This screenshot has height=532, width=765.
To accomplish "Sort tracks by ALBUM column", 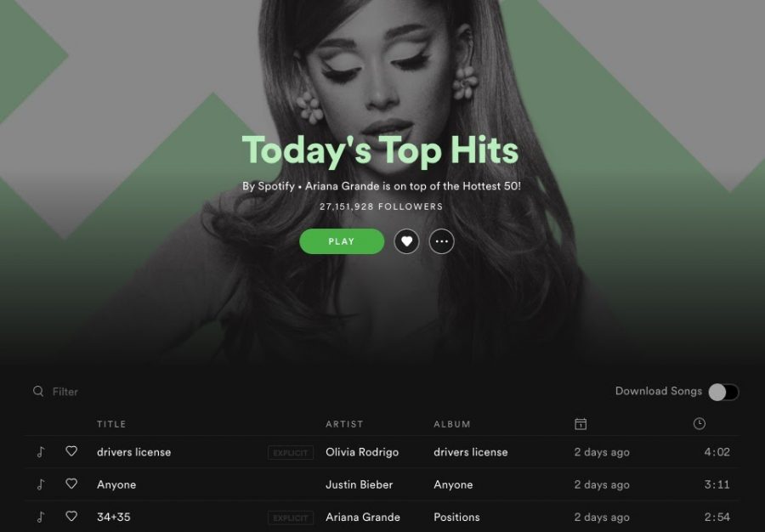I will pyautogui.click(x=452, y=424).
